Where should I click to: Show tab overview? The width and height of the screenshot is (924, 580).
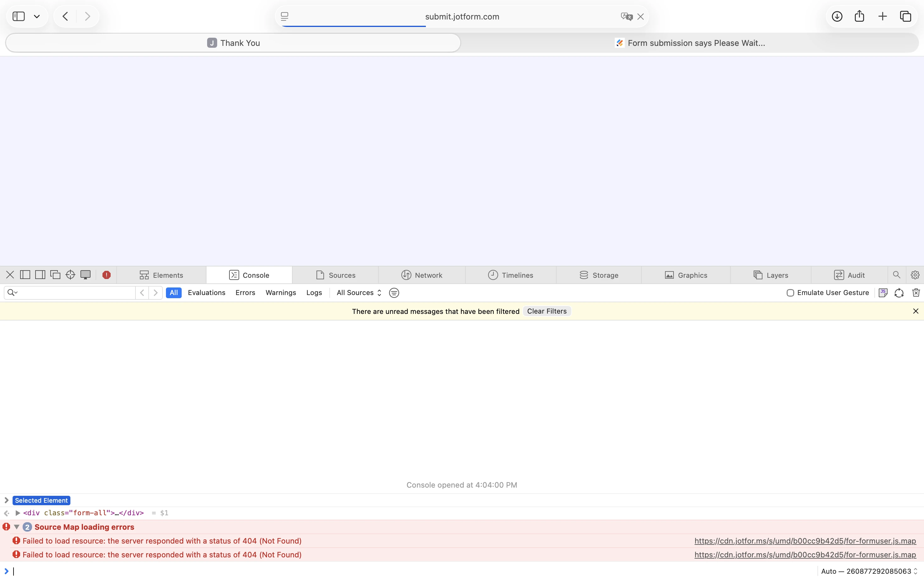coord(905,16)
